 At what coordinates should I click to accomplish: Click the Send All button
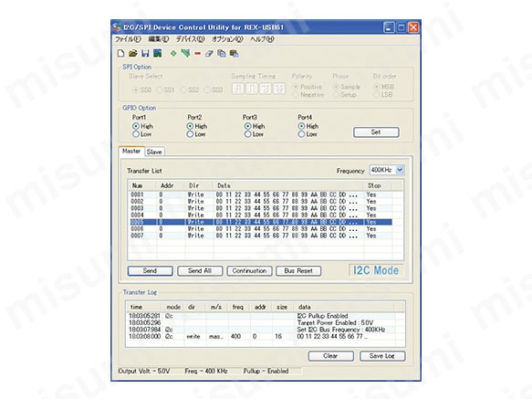pyautogui.click(x=200, y=270)
